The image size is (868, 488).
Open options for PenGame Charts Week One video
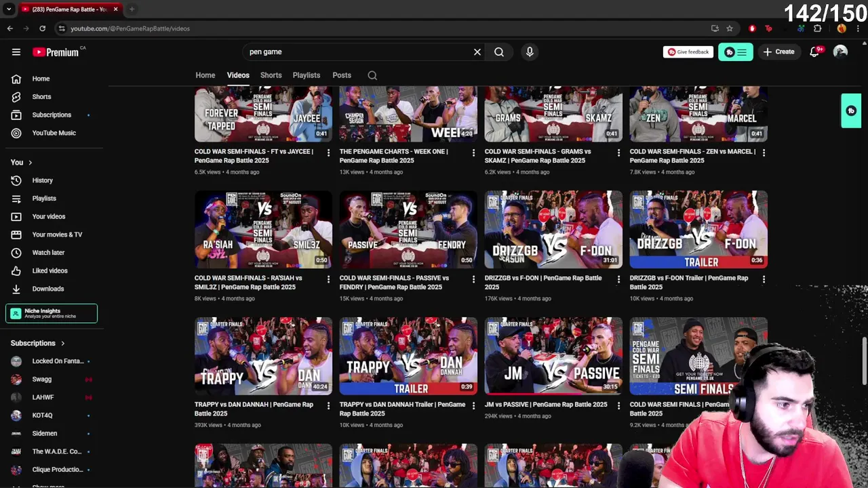click(473, 152)
